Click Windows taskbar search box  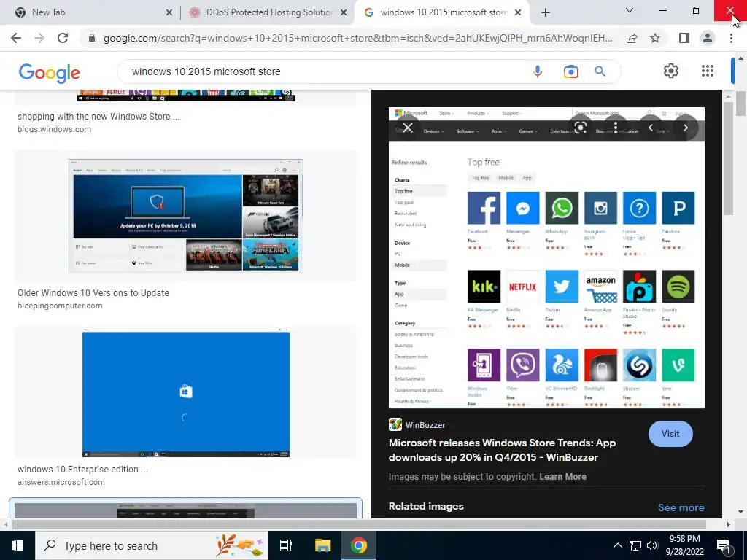pyautogui.click(x=152, y=545)
